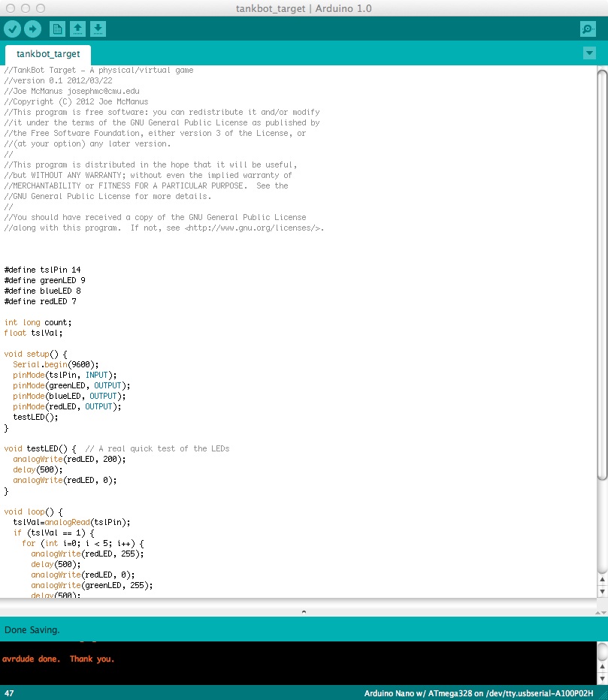
Task: Click the Arduino Nano board status text
Action: 479,693
